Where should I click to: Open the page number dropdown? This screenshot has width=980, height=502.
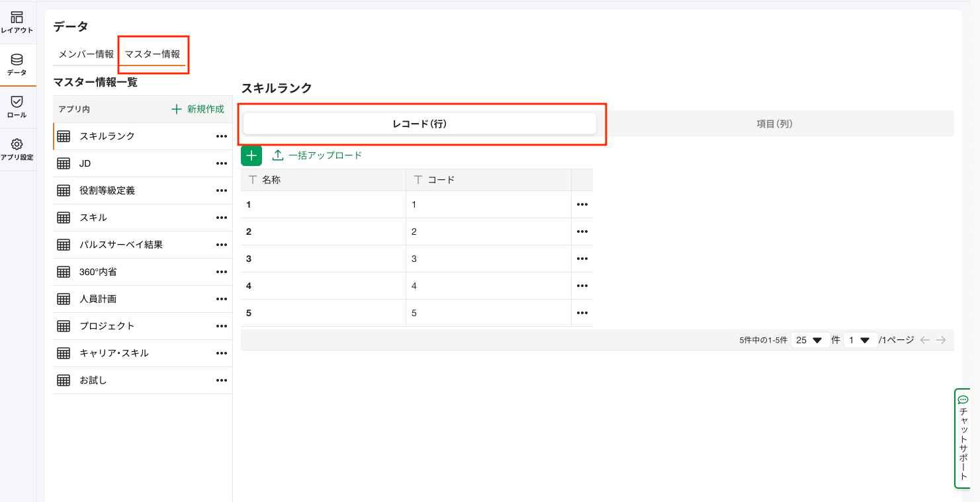click(x=860, y=340)
